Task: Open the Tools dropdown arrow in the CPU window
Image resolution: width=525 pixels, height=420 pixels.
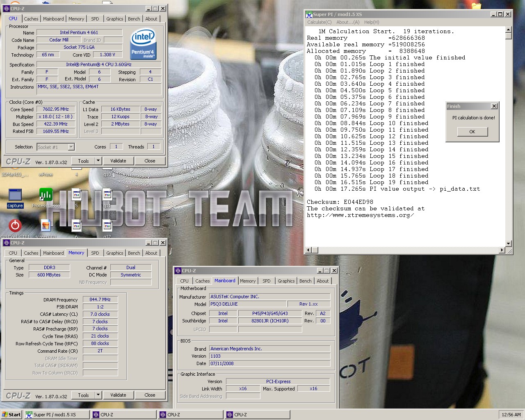Action: pos(98,161)
